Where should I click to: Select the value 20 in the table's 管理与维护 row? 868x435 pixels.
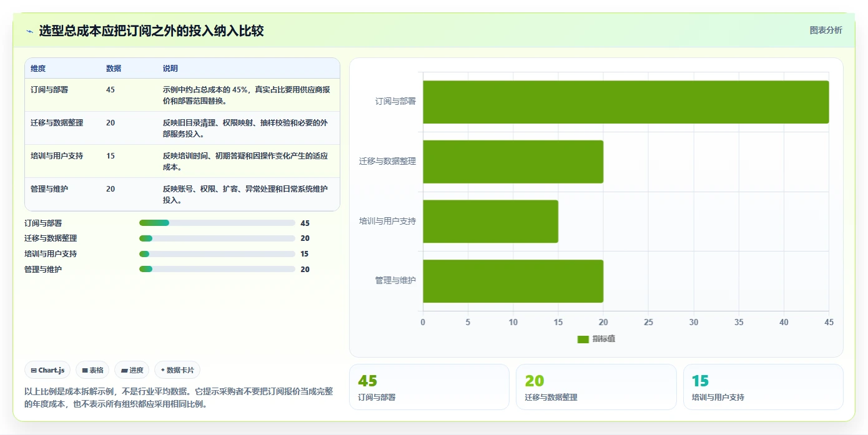(111, 189)
